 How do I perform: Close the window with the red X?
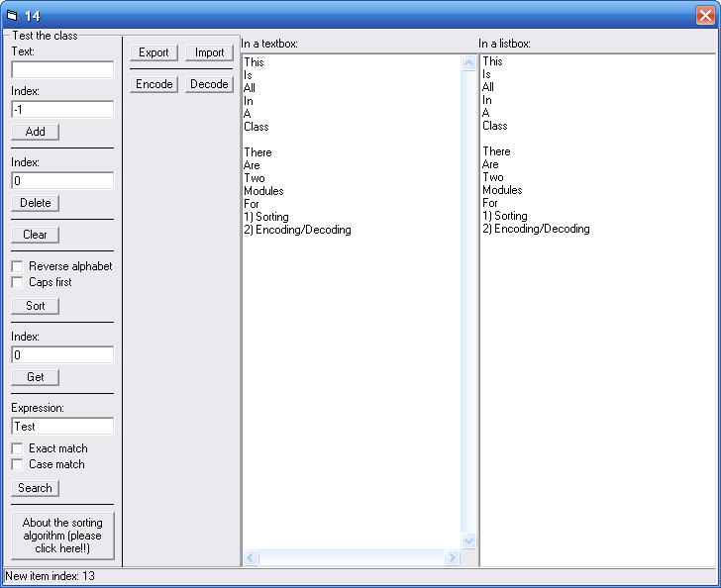(x=704, y=15)
